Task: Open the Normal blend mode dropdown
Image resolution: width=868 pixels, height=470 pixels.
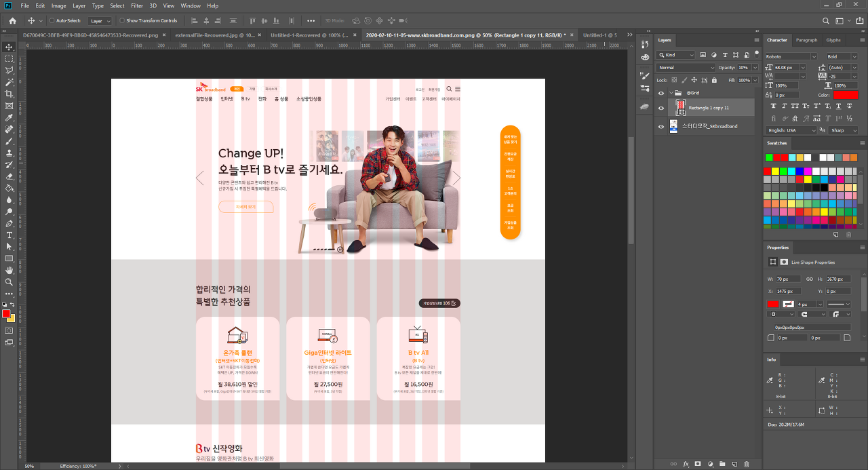Action: [686, 68]
